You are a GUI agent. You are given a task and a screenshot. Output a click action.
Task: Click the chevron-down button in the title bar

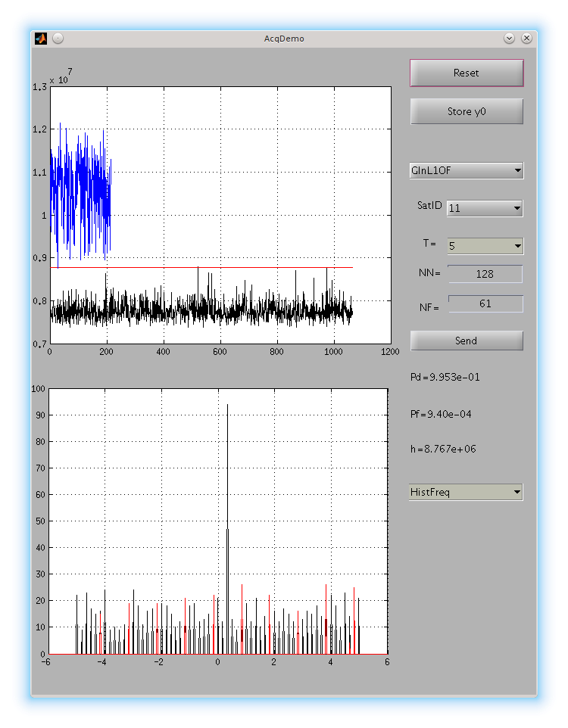pos(509,38)
